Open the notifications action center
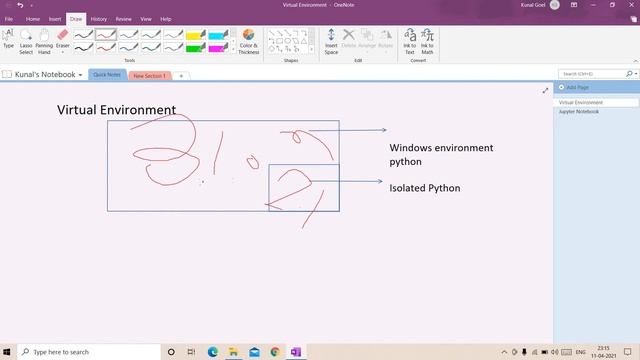Viewport: 640px width, 360px height. coord(628,352)
